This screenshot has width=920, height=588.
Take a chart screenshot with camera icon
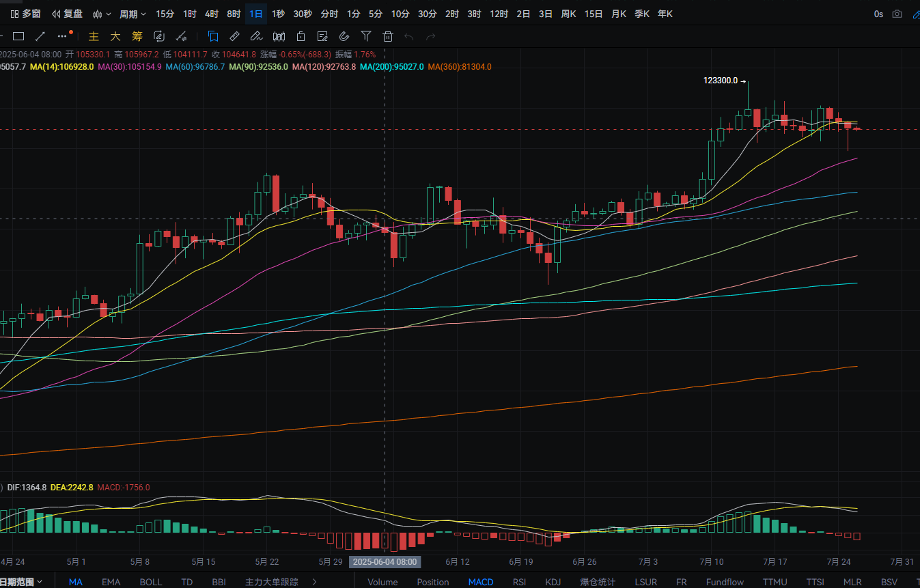tap(897, 14)
